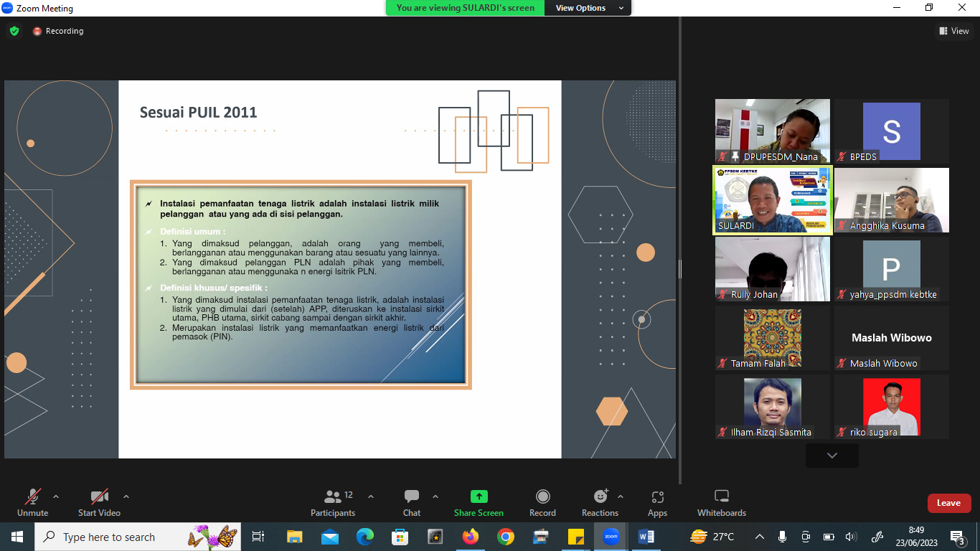This screenshot has height=551, width=980.
Task: Select DPUPESDM_Nana video tile
Action: coord(773,131)
